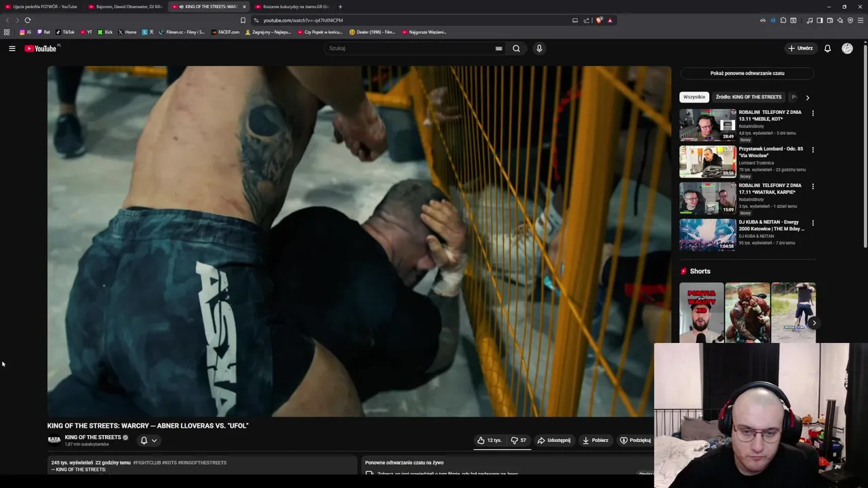Open options for DJ KUBA & NEITAN video

click(812, 223)
